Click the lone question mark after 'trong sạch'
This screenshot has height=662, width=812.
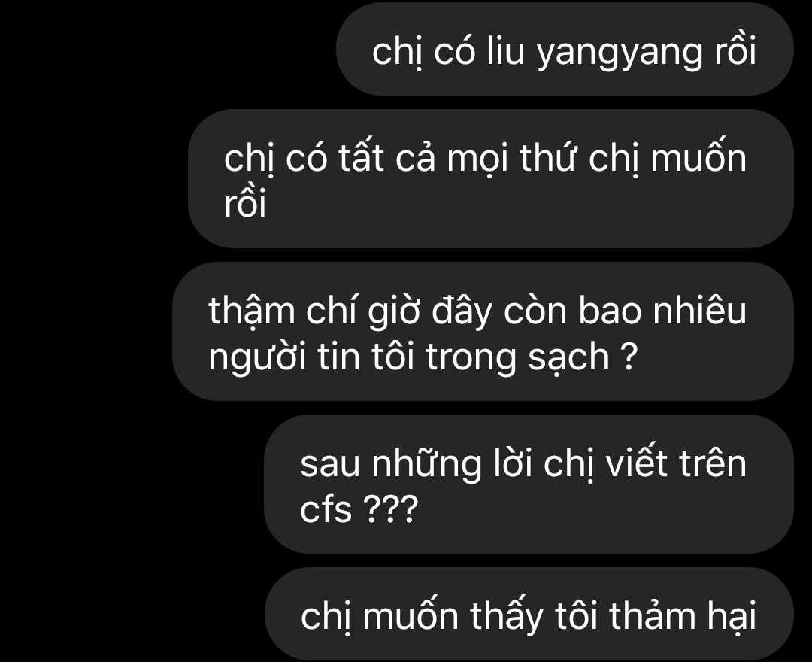[x=628, y=357]
